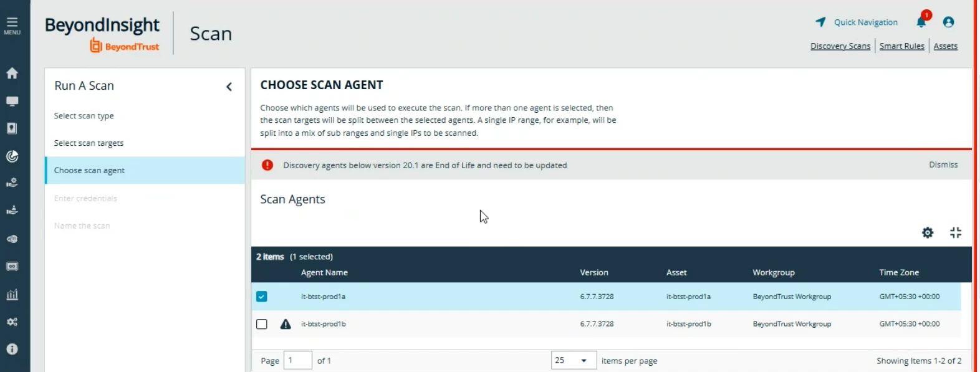Screen dimensions: 980x372
Task: Open the globe-like sidebar icon above the password icon
Action: pos(12,239)
